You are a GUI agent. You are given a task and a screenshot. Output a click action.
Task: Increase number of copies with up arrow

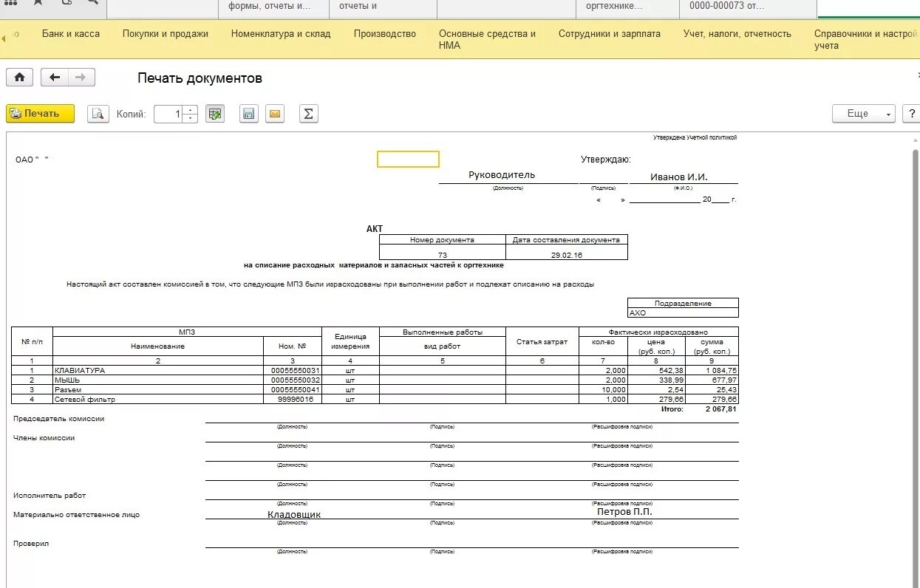tap(191, 110)
